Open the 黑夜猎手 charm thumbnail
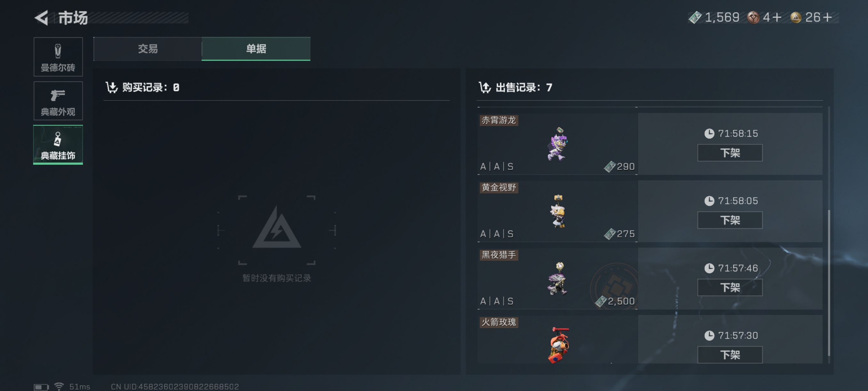This screenshot has height=391, width=868. click(558, 279)
